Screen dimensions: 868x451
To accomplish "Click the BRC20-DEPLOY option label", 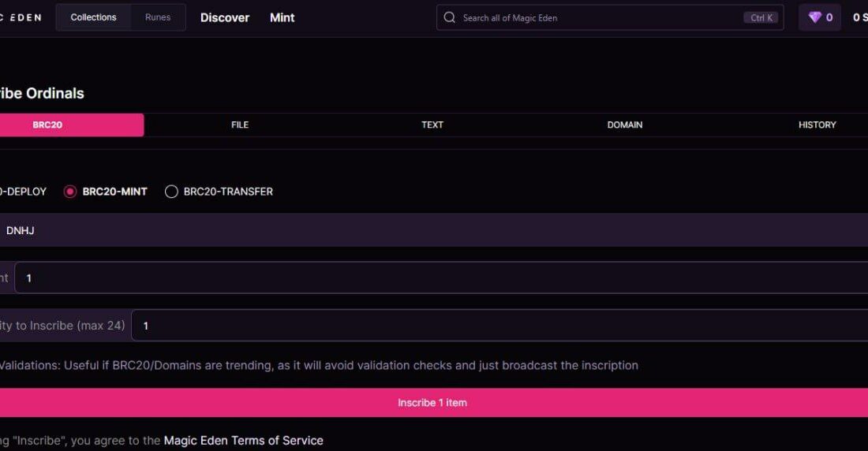I will [23, 192].
